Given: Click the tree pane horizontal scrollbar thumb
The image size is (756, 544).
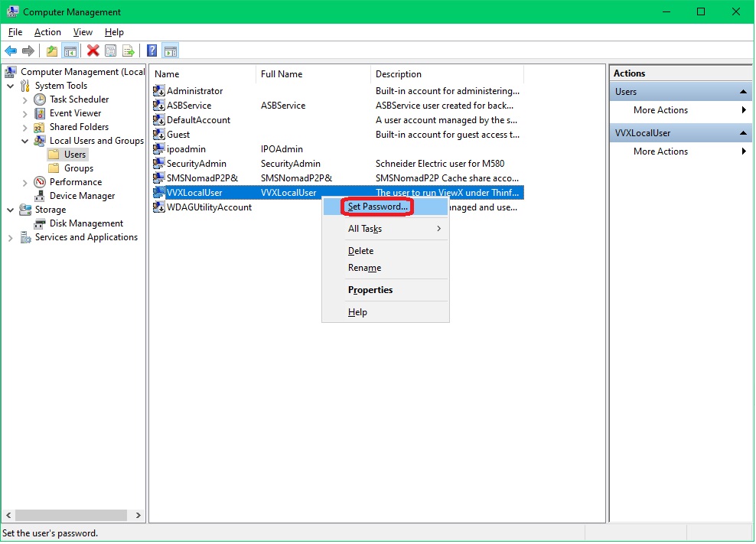Looking at the screenshot, I should click(x=71, y=516).
